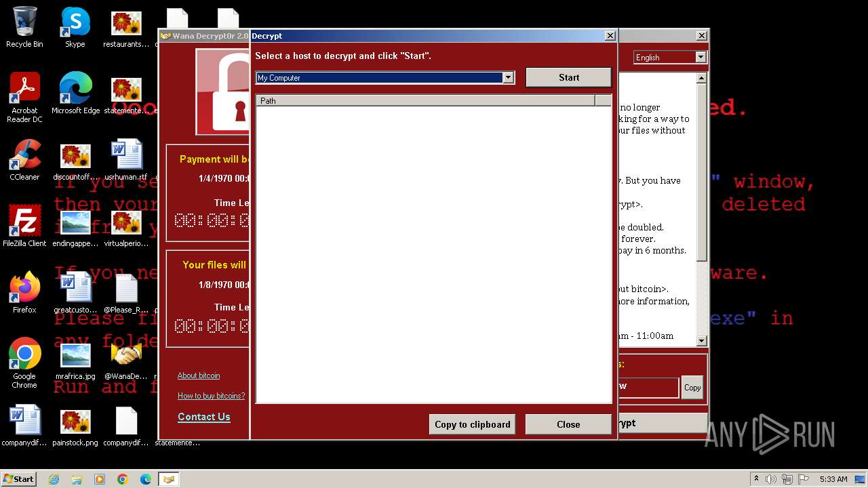868x488 pixels.
Task: Open Windows Explorer folder in the taskbar
Action: [77, 479]
